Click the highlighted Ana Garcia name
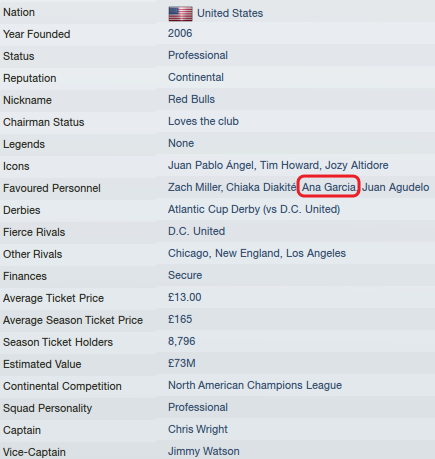 point(329,187)
